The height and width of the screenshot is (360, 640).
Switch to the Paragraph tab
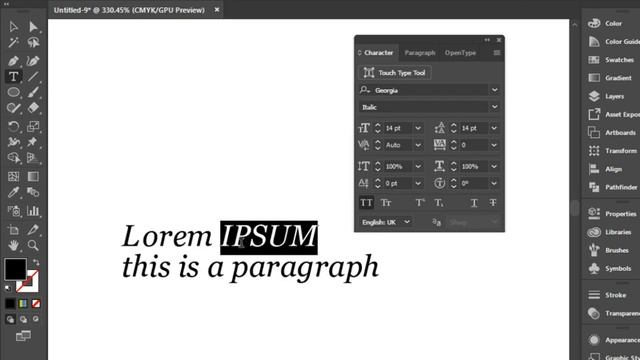[420, 53]
